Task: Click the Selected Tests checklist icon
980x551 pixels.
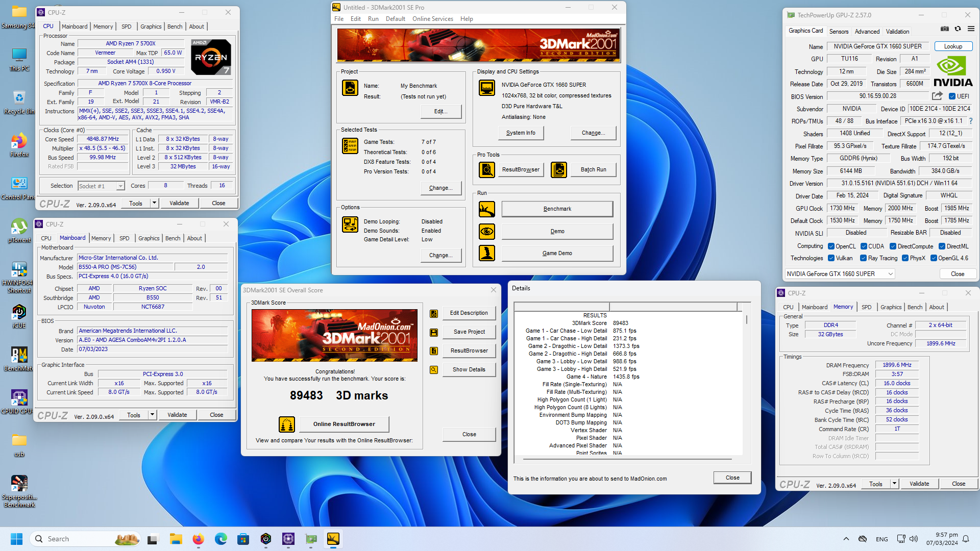Action: pyautogui.click(x=350, y=146)
